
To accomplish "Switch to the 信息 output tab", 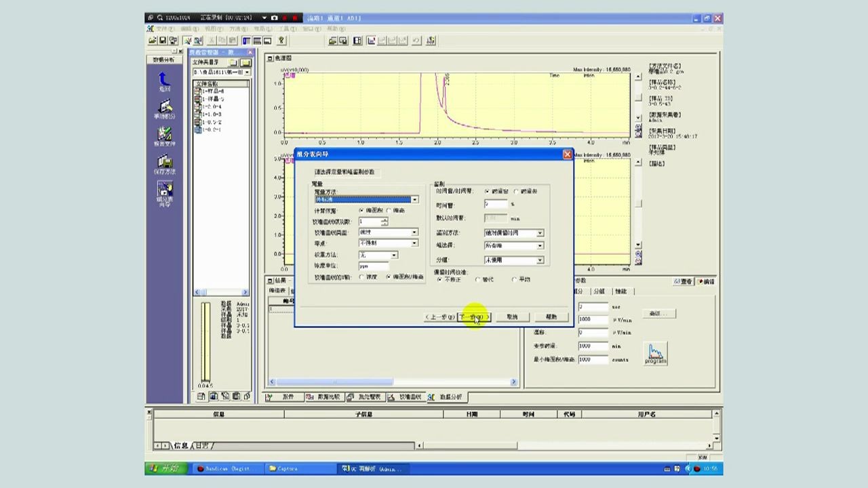I will (x=180, y=445).
